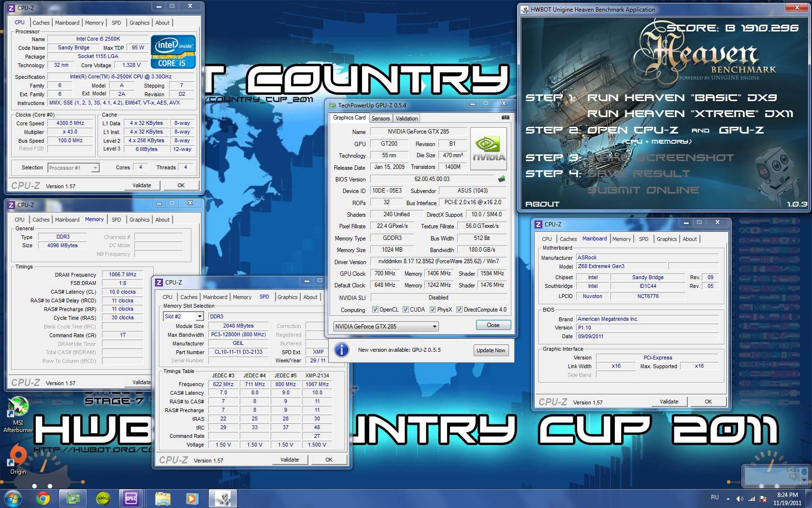Click the NVIDIA logo in GPU-Z
The image size is (812, 508).
489,149
